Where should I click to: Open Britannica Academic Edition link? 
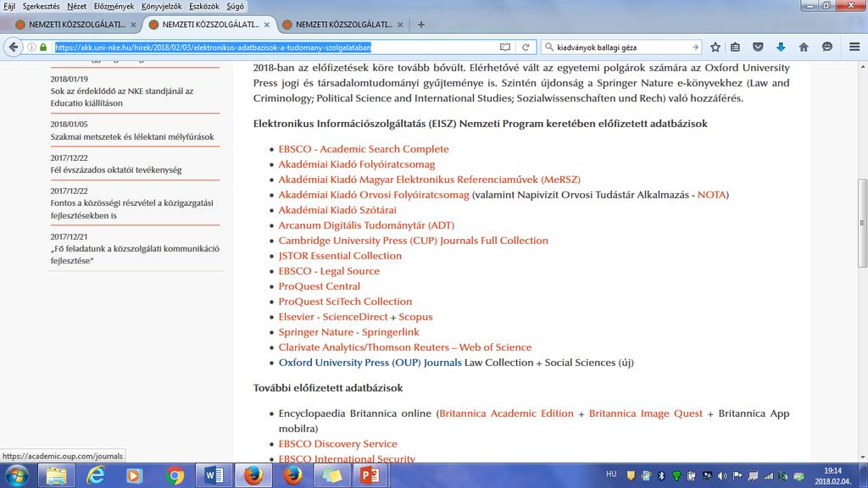pyautogui.click(x=506, y=413)
